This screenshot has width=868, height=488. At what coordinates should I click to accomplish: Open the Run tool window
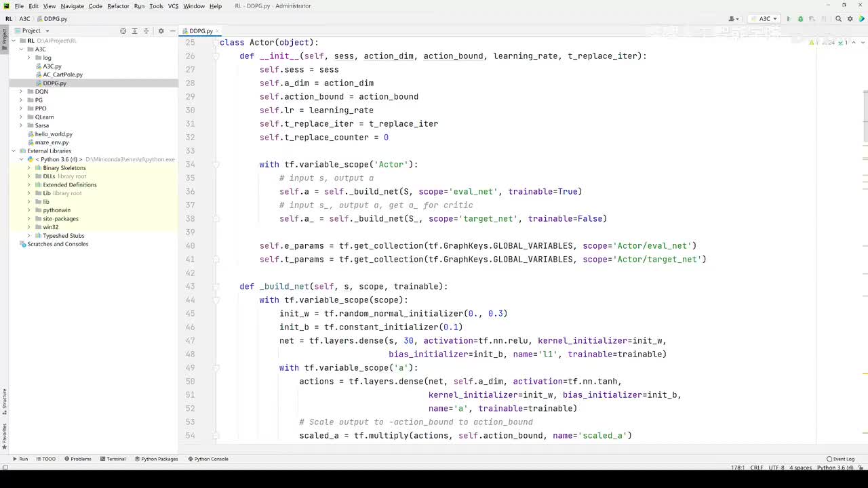[20, 459]
